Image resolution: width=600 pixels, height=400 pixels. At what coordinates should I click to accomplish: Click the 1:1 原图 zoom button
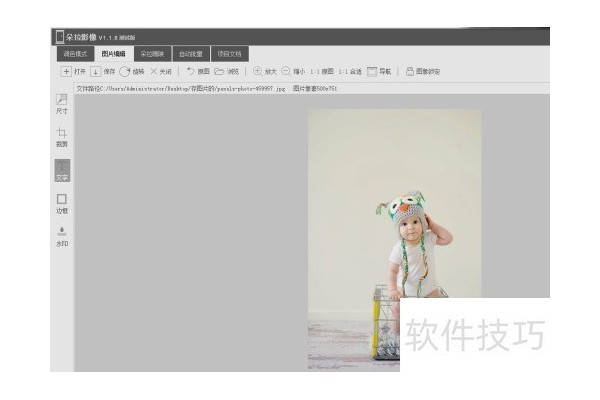click(x=321, y=72)
